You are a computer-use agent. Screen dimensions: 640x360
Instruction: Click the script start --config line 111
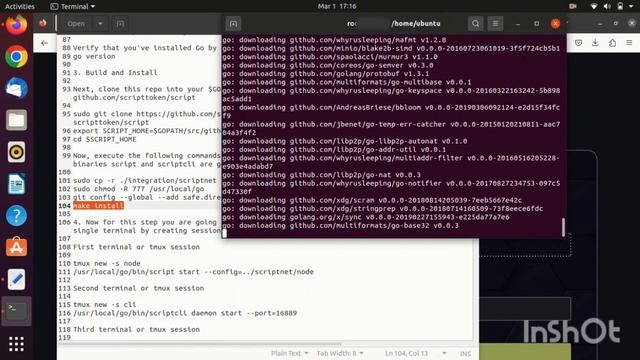click(193, 272)
